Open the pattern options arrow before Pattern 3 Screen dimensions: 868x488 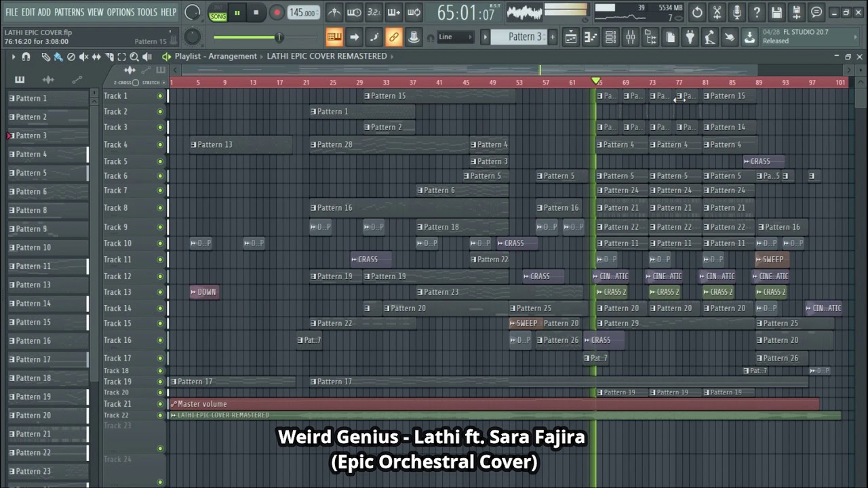coord(486,37)
